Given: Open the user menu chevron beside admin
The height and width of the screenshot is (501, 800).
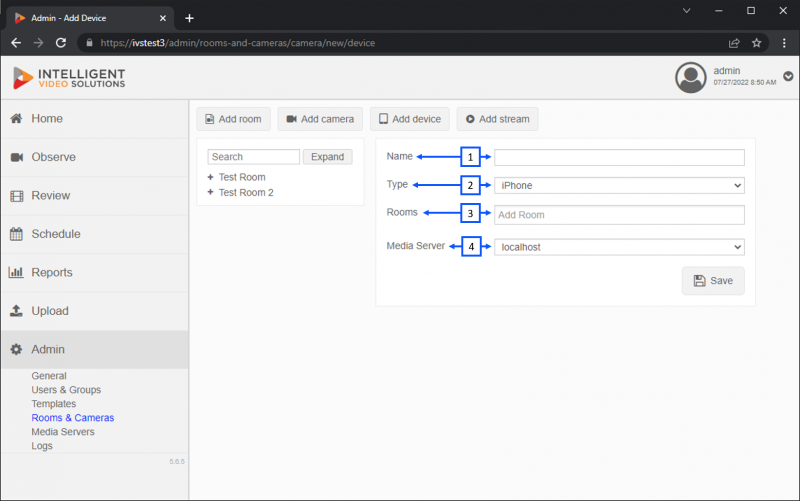Looking at the screenshot, I should (x=788, y=77).
